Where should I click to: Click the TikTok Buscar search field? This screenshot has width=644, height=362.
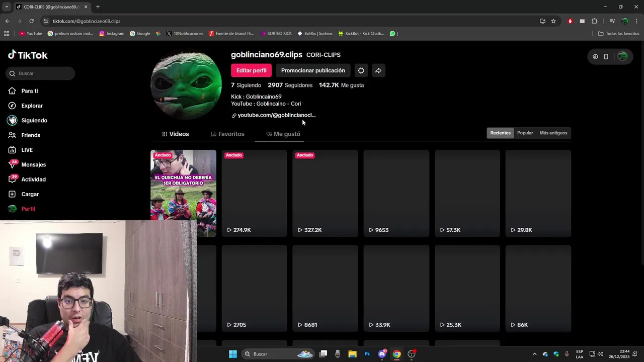[41, 73]
